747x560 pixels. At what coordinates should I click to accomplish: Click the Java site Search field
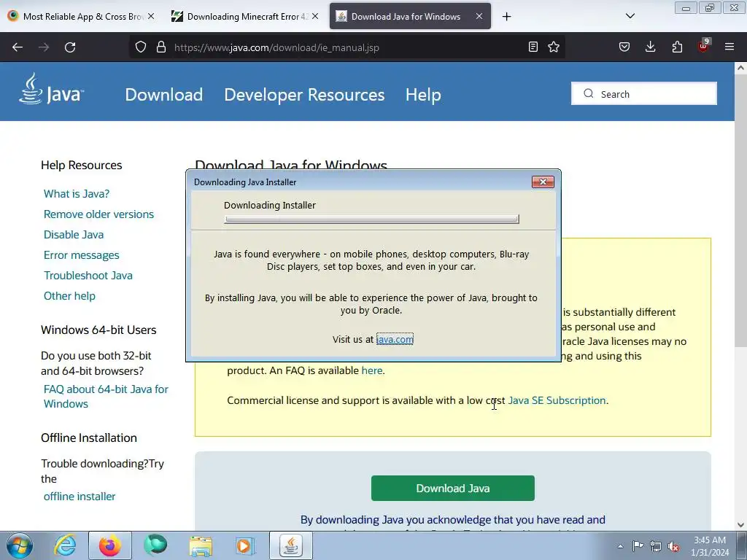[x=644, y=93]
